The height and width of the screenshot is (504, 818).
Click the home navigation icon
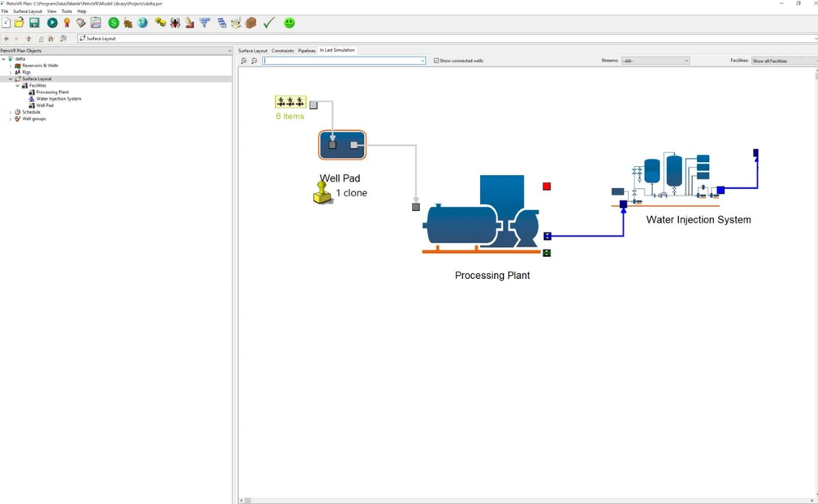pos(51,38)
